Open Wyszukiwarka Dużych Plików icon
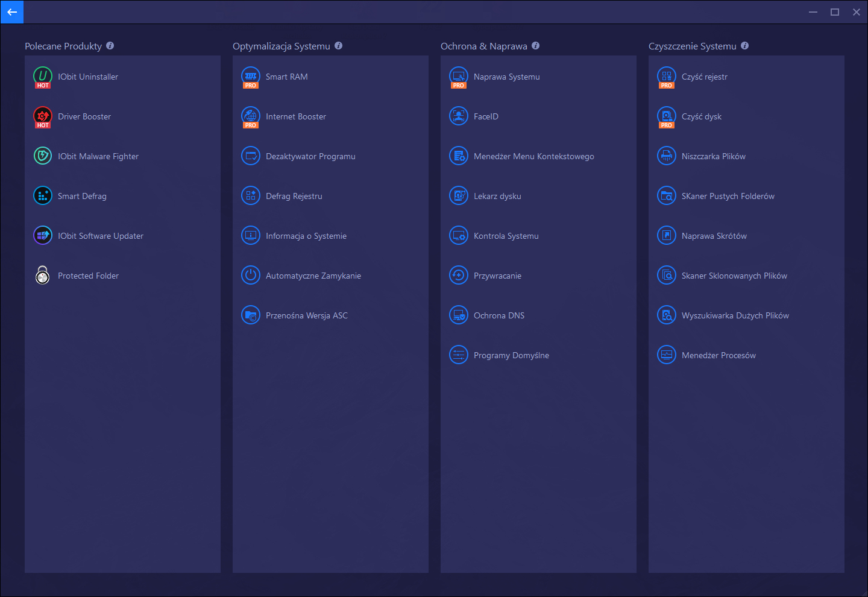Viewport: 868px width, 597px height. [x=667, y=315]
